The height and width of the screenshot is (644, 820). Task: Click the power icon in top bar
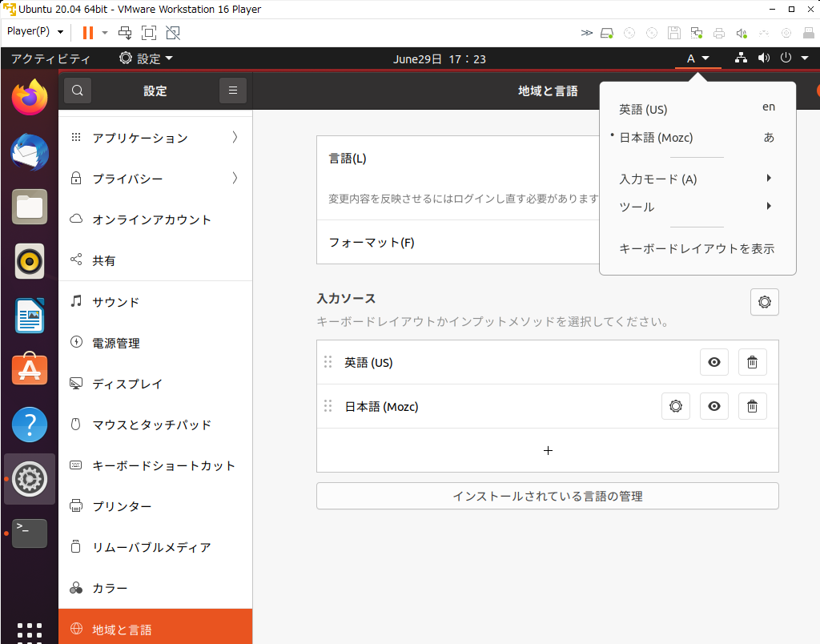786,58
